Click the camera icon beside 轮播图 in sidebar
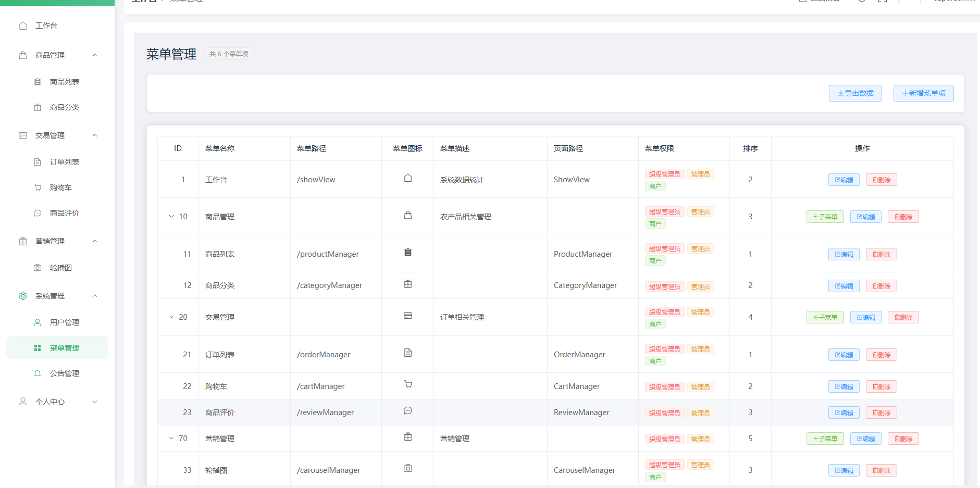 [38, 268]
